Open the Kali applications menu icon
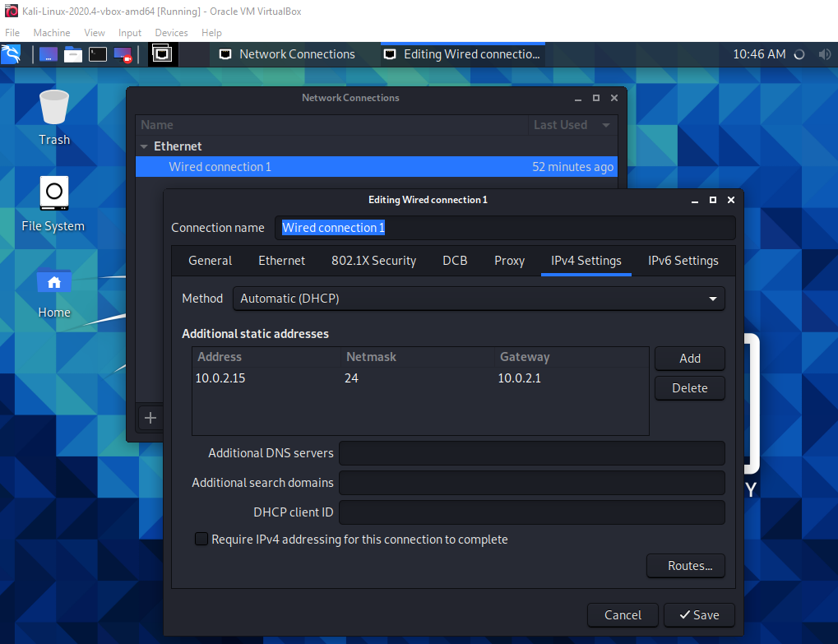This screenshot has height=644, width=838. 12,54
